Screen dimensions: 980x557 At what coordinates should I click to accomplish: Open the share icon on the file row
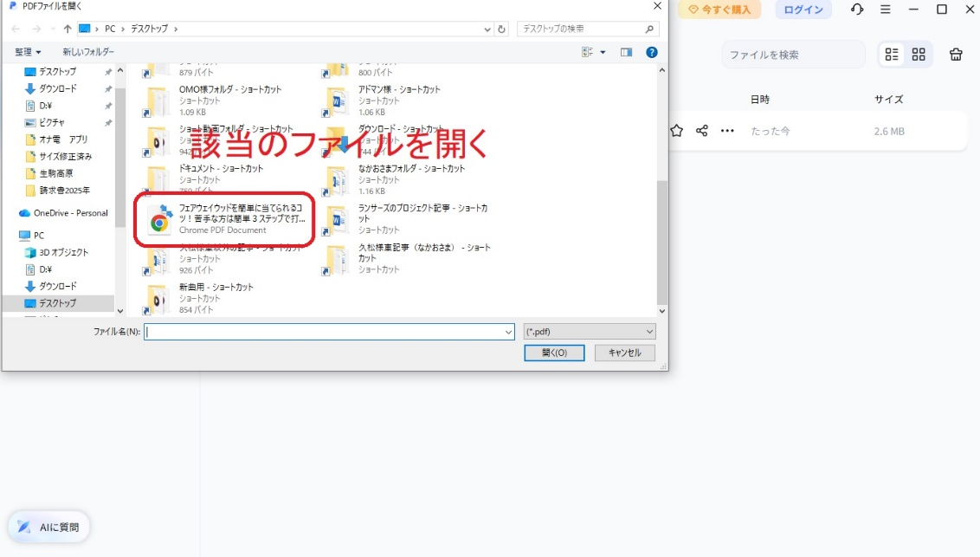click(x=701, y=132)
